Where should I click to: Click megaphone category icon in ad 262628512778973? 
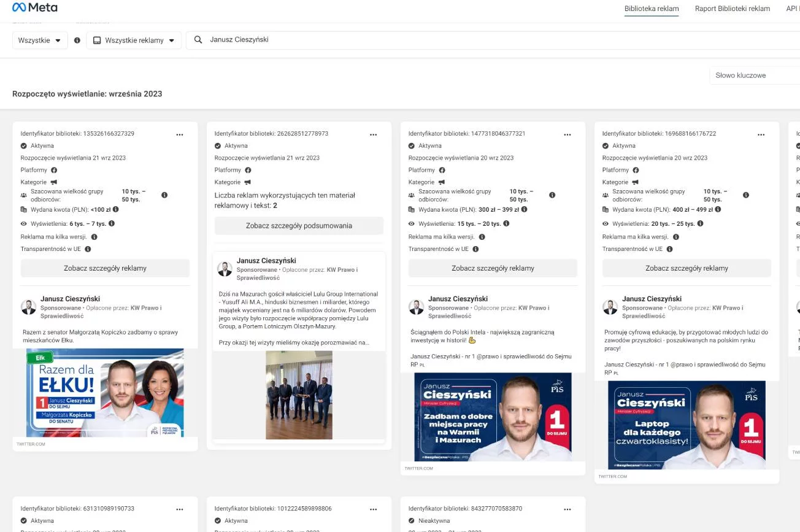coord(248,182)
